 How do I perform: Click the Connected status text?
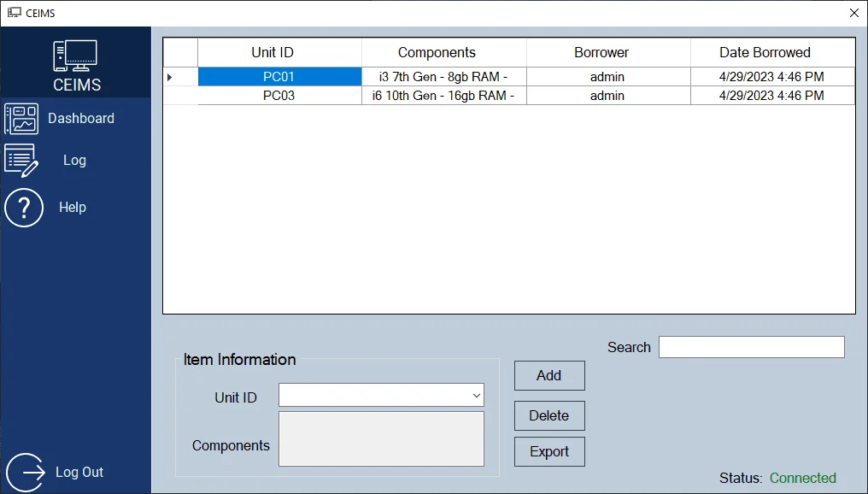click(803, 478)
